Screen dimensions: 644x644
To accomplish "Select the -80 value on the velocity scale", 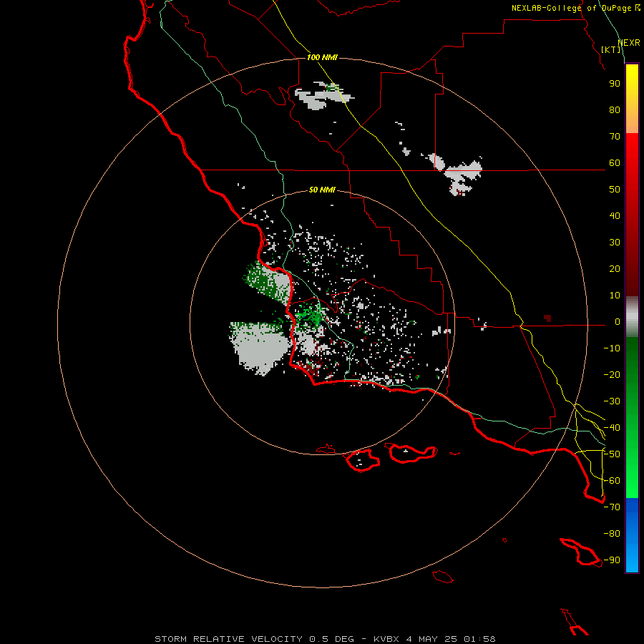I will pos(612,534).
